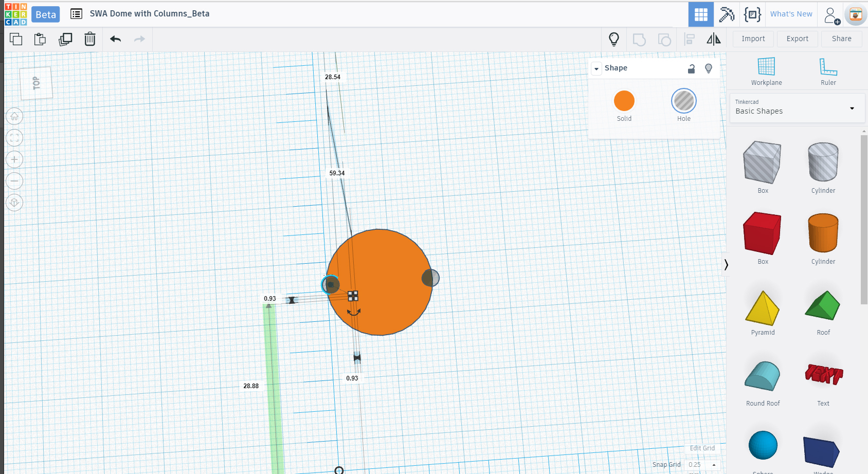The image size is (868, 474).
Task: Click the Home view button
Action: point(14,117)
